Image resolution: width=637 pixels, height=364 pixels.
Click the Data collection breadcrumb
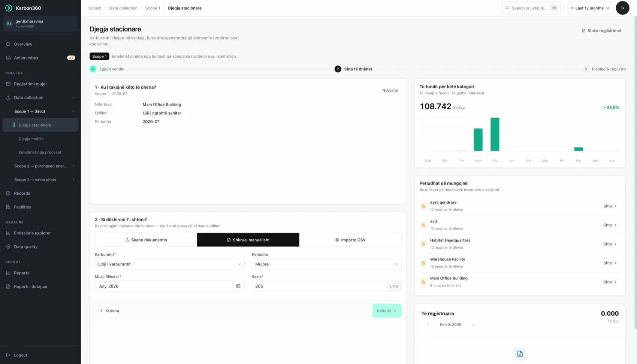pos(123,8)
